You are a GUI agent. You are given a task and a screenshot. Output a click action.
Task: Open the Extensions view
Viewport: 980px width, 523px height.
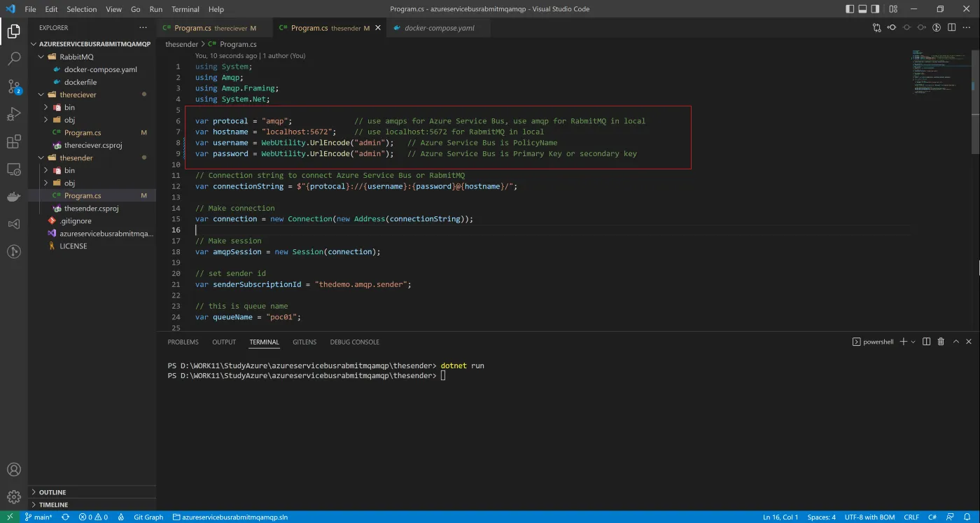pos(13,142)
